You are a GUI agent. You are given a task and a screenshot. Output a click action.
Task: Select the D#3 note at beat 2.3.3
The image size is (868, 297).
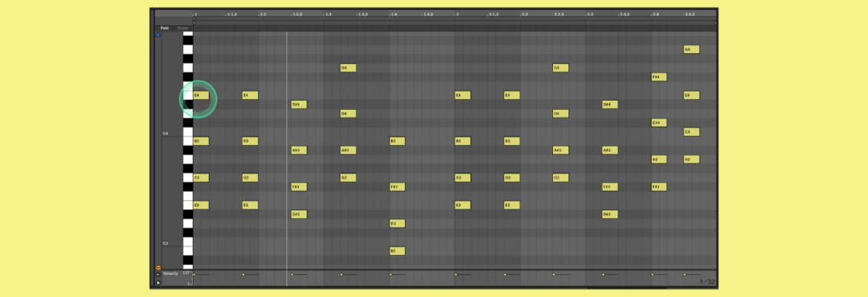pos(610,214)
